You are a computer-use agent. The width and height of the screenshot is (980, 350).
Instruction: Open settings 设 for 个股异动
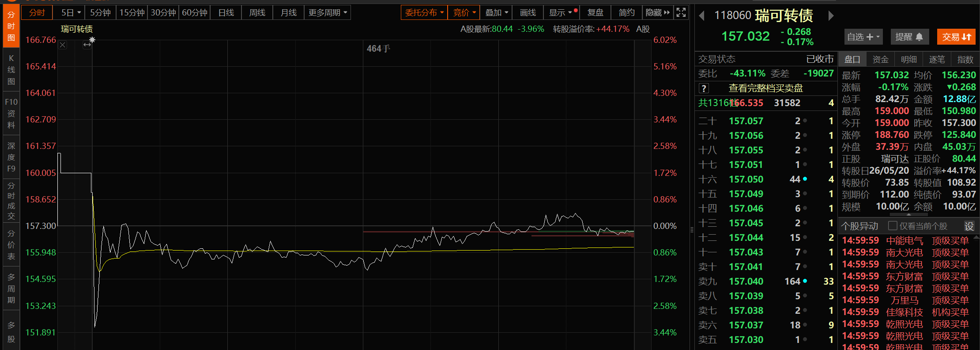pyautogui.click(x=969, y=226)
